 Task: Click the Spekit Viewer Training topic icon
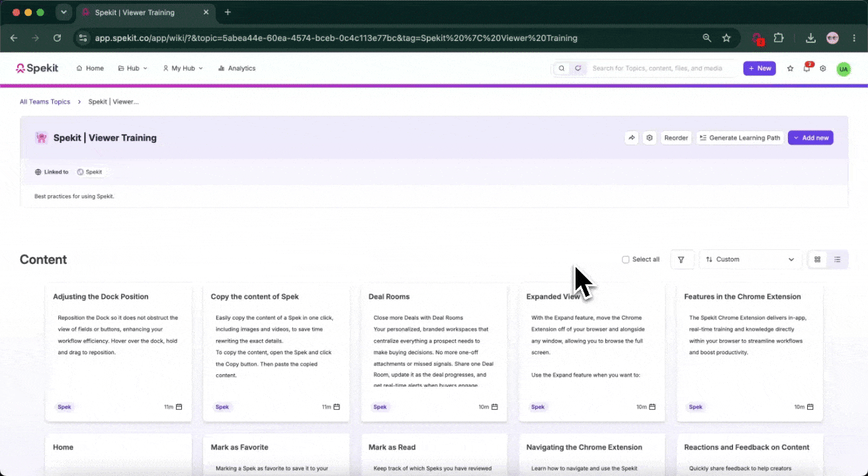pos(42,138)
